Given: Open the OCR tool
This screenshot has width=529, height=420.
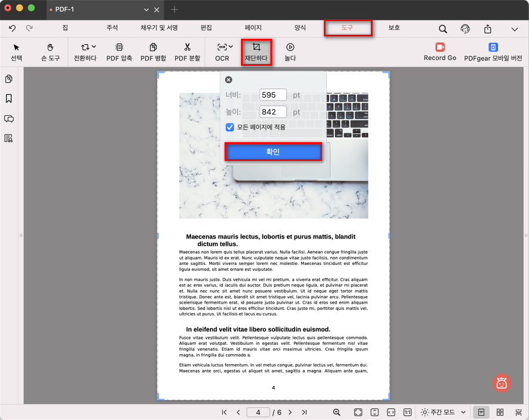Looking at the screenshot, I should coord(222,52).
